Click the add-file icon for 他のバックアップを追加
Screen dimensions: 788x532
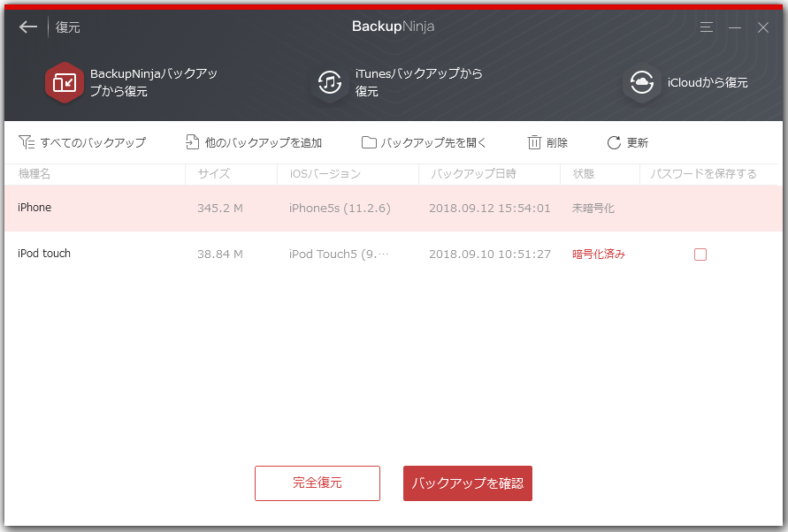(192, 142)
